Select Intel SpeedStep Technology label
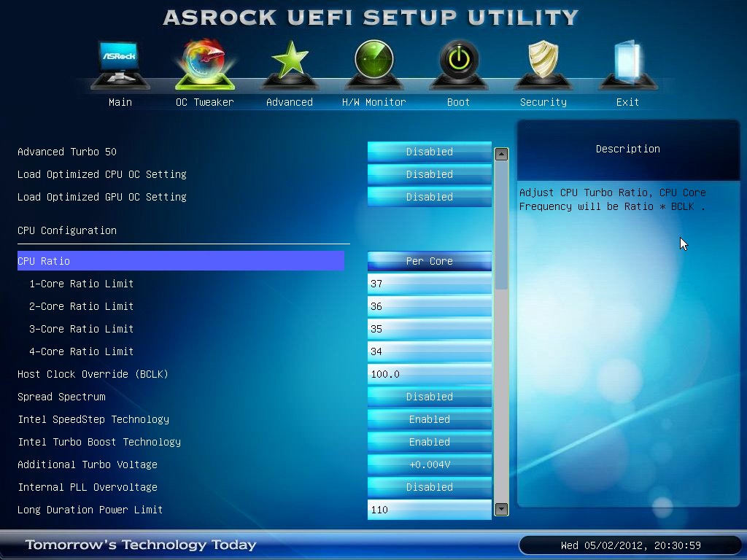Screen dimensions: 747x560 (x=93, y=419)
